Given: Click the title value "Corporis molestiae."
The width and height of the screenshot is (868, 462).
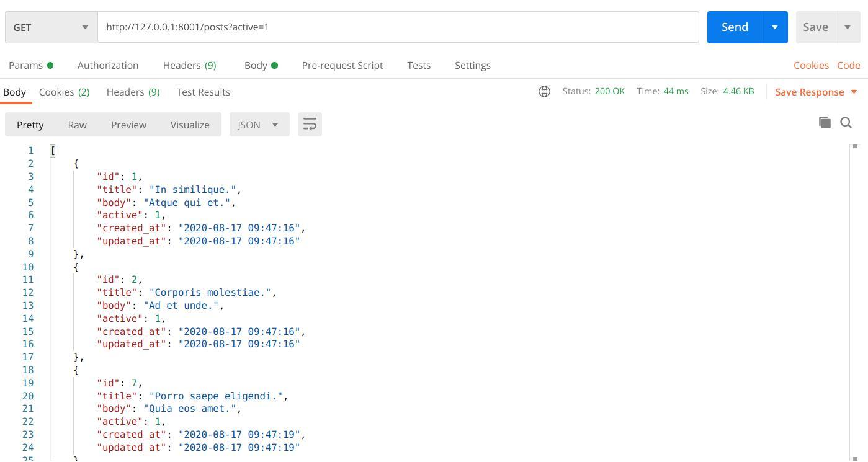Looking at the screenshot, I should click(x=210, y=292).
